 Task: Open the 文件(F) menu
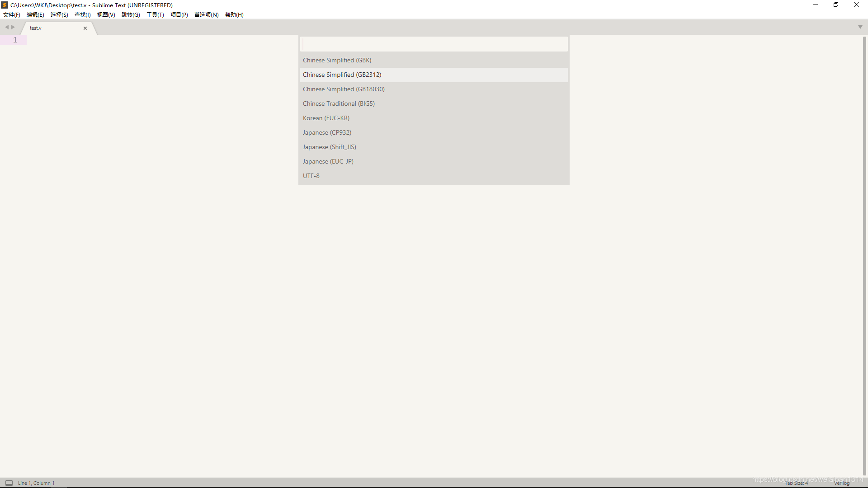[12, 15]
